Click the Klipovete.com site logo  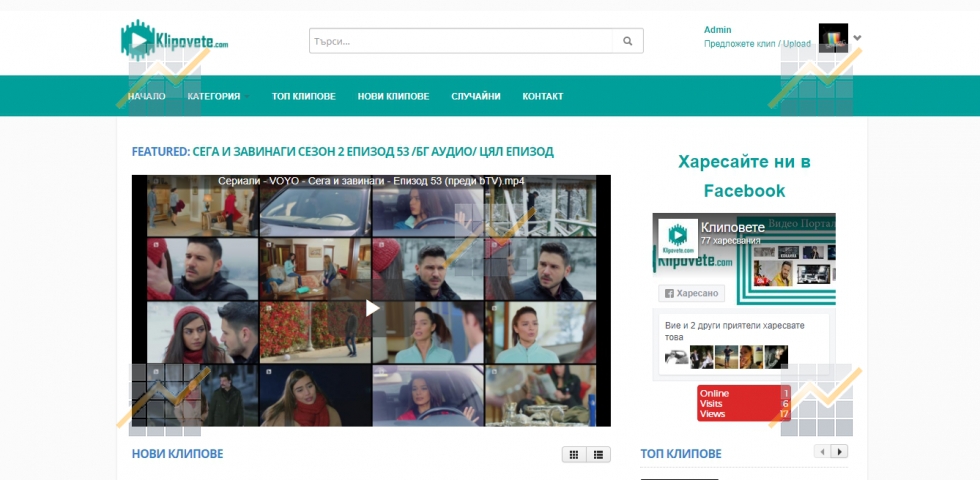pyautogui.click(x=176, y=40)
